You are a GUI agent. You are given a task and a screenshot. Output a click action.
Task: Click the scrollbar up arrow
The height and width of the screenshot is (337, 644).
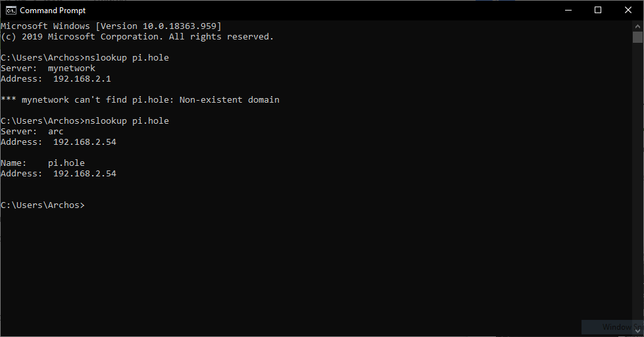coord(637,26)
